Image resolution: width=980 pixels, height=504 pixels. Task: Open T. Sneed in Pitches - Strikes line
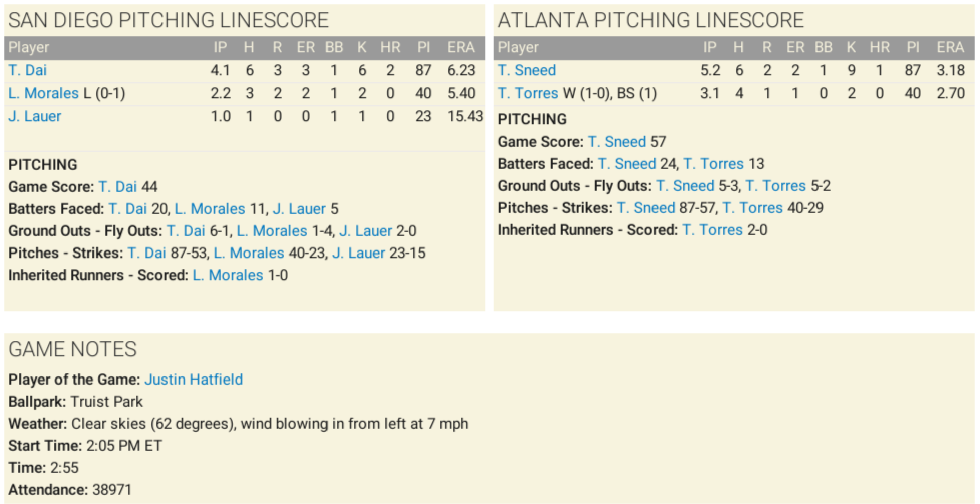click(x=646, y=208)
